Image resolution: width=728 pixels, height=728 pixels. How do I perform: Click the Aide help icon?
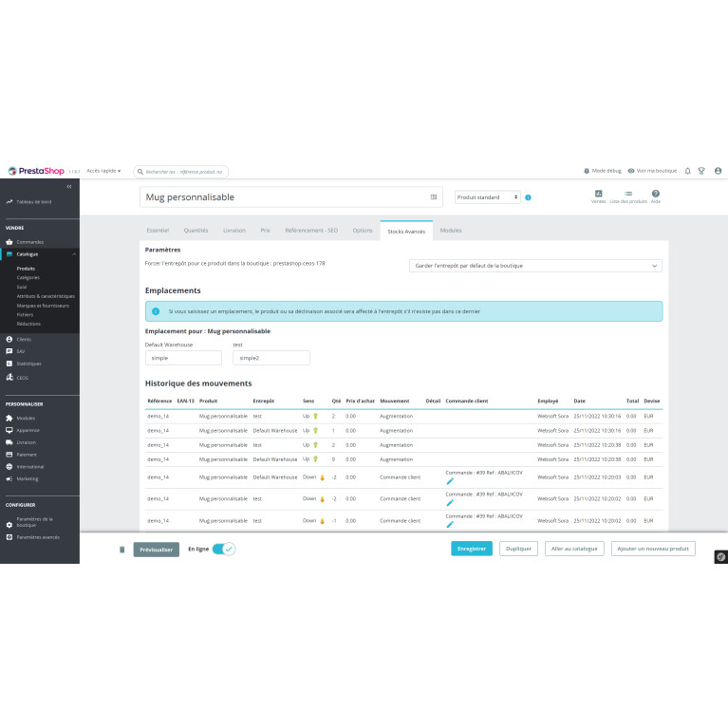tap(656, 196)
